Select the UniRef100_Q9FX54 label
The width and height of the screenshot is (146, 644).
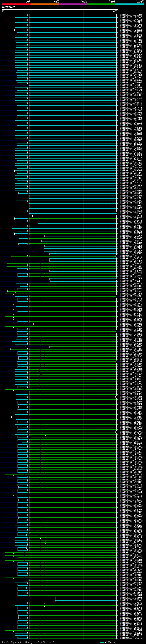pos(131,75)
